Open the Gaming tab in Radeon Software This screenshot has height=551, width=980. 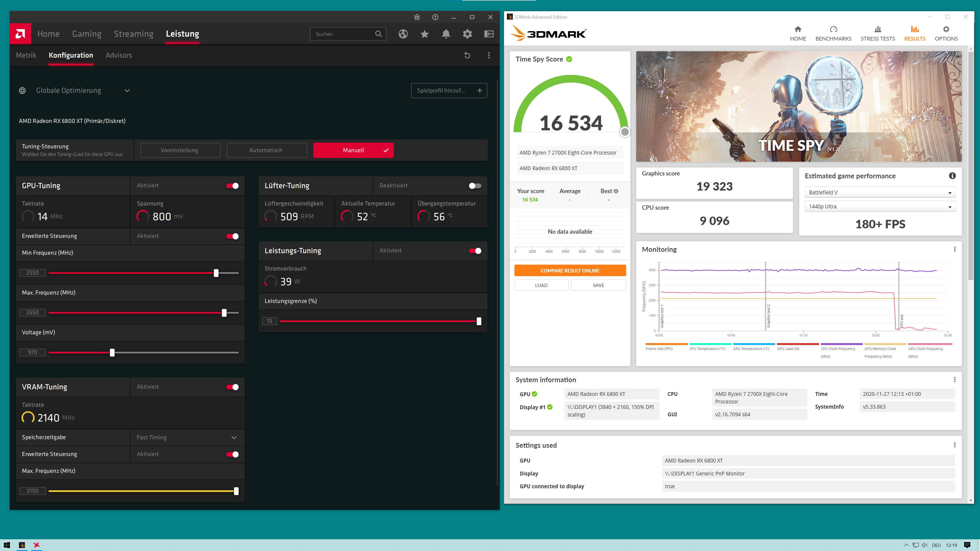click(87, 34)
